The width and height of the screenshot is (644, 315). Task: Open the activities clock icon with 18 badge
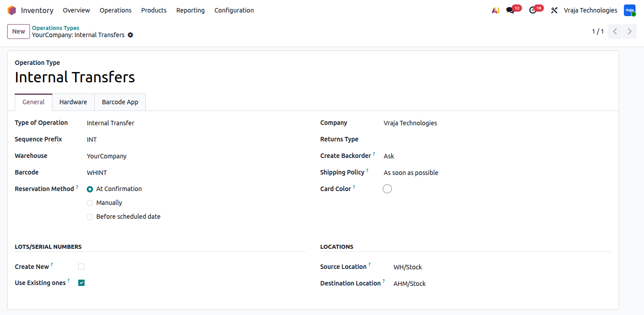coord(532,10)
